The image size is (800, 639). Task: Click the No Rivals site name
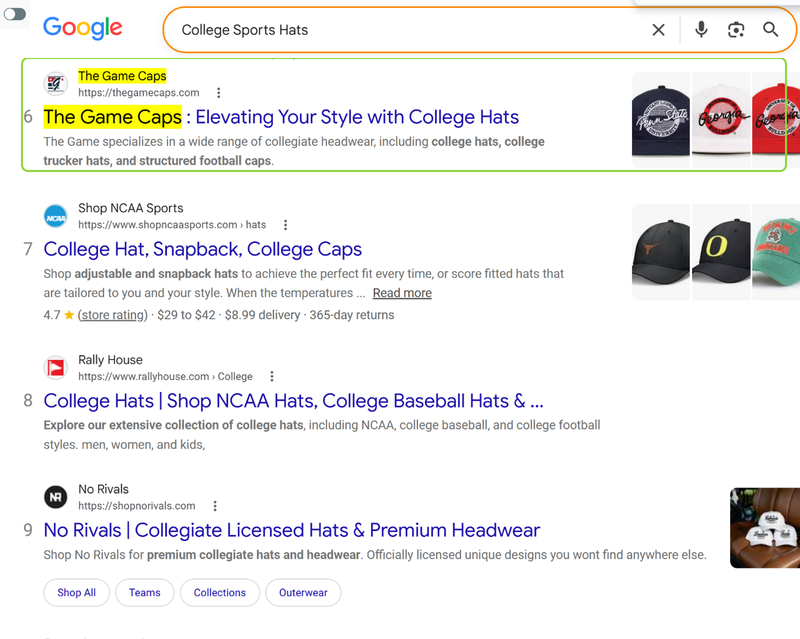tap(104, 489)
